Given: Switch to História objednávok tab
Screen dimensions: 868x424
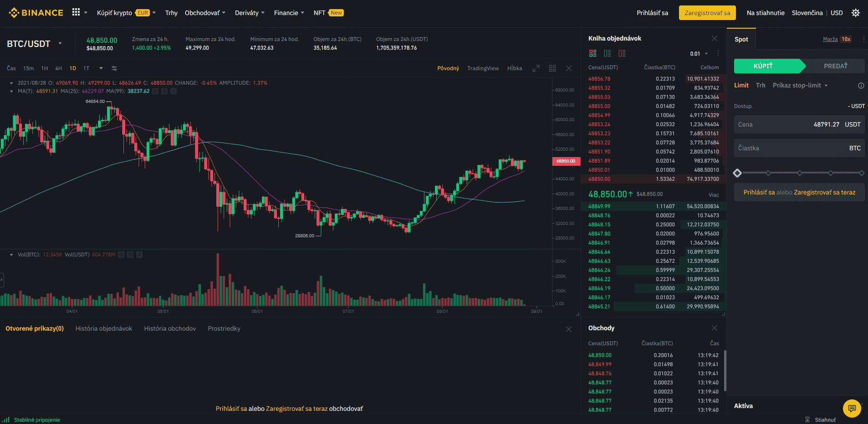Looking at the screenshot, I should 104,328.
